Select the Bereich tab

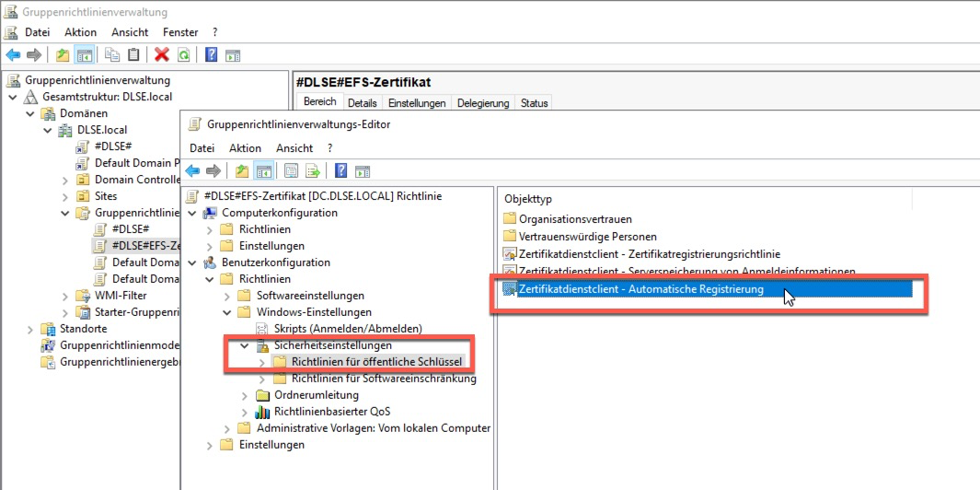click(320, 101)
